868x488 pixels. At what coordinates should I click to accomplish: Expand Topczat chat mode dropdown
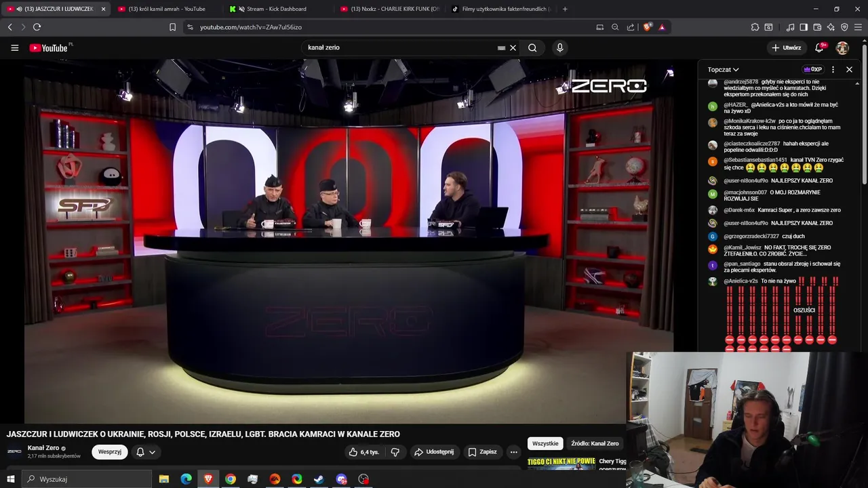point(723,69)
